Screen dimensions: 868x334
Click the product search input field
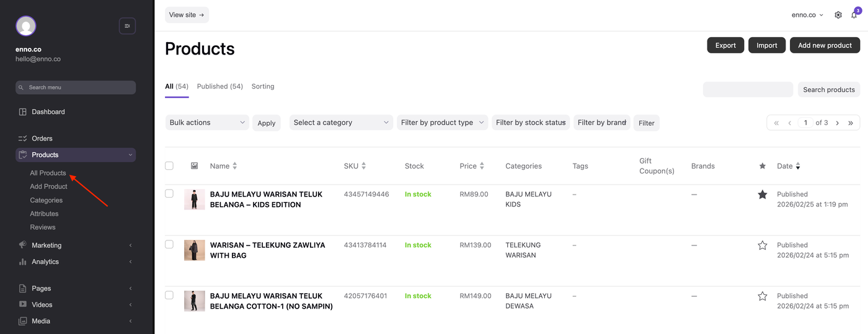pyautogui.click(x=748, y=90)
